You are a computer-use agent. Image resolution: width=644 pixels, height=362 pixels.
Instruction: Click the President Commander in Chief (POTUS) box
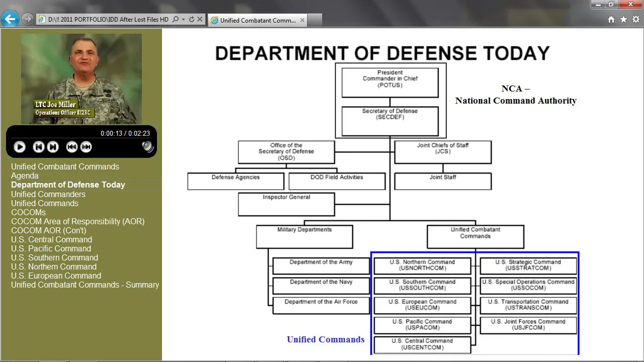pyautogui.click(x=390, y=82)
